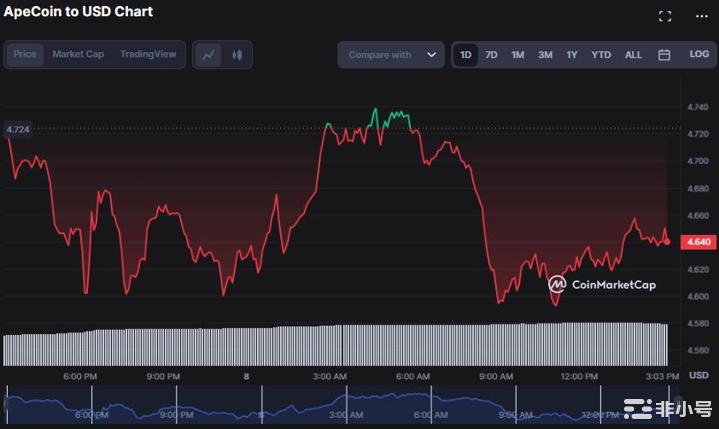Show the 1M price range
This screenshot has width=719, height=429.
[x=518, y=55]
